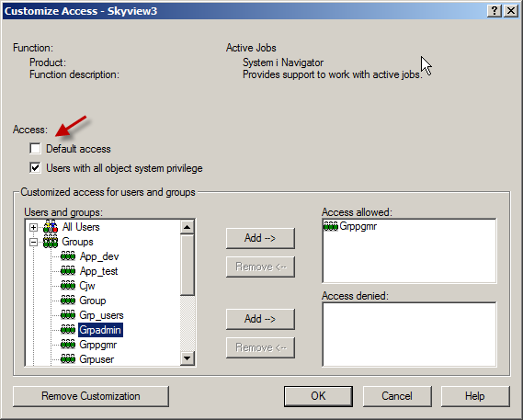Click the Grp_users group icon
This screenshot has height=420, width=523.
click(68, 315)
